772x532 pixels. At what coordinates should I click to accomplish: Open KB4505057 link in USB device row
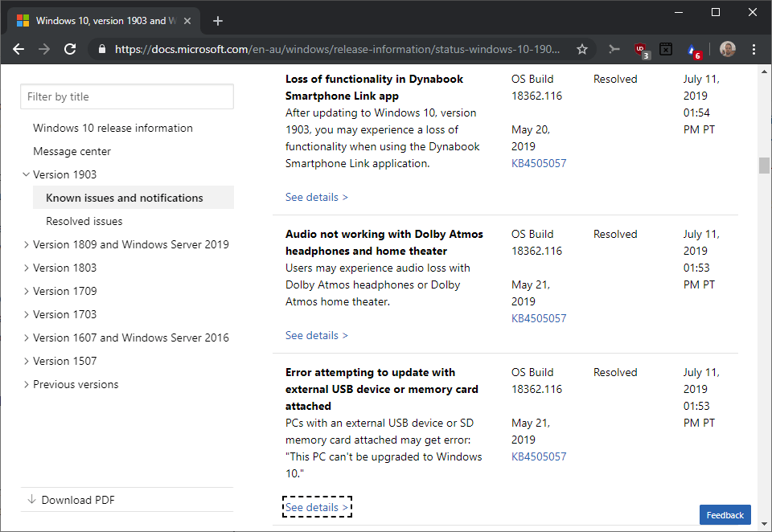pos(539,456)
